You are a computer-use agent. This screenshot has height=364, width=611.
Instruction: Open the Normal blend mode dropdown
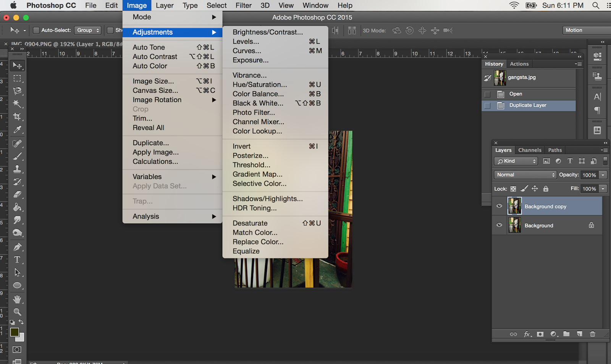525,175
